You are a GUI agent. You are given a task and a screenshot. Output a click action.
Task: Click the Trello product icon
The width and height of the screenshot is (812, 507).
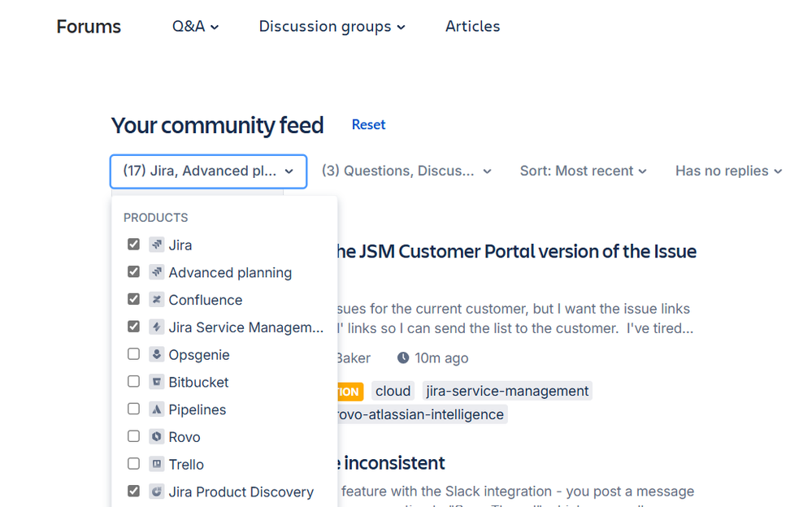157,464
